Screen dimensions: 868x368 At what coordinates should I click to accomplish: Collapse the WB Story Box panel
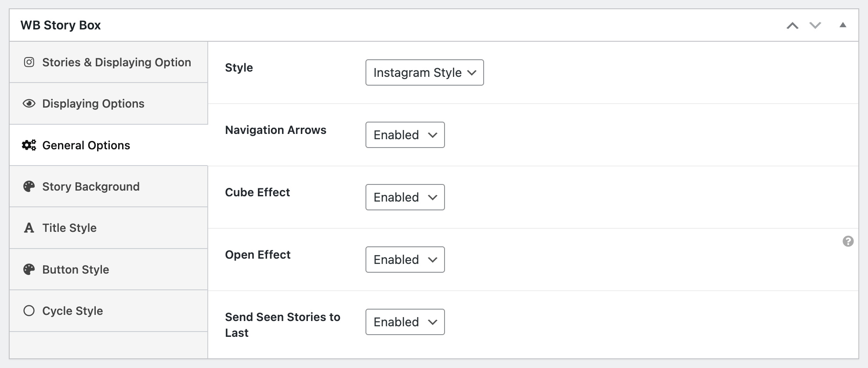point(843,25)
